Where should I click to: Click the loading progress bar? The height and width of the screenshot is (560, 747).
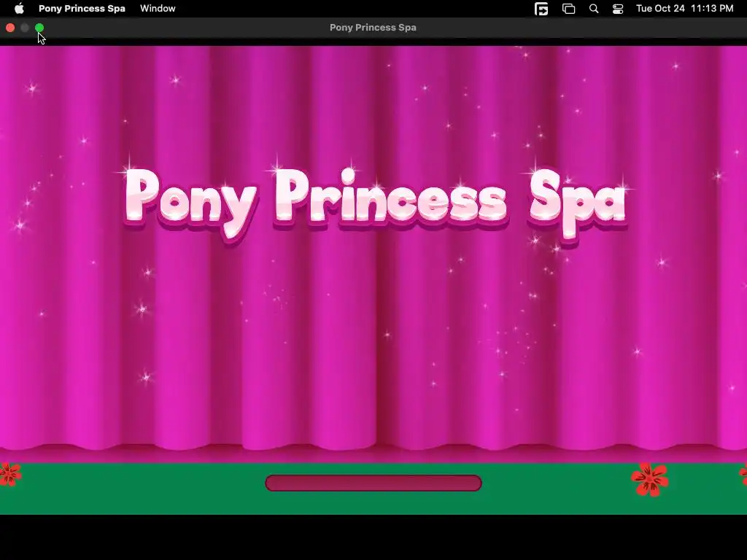tap(373, 483)
